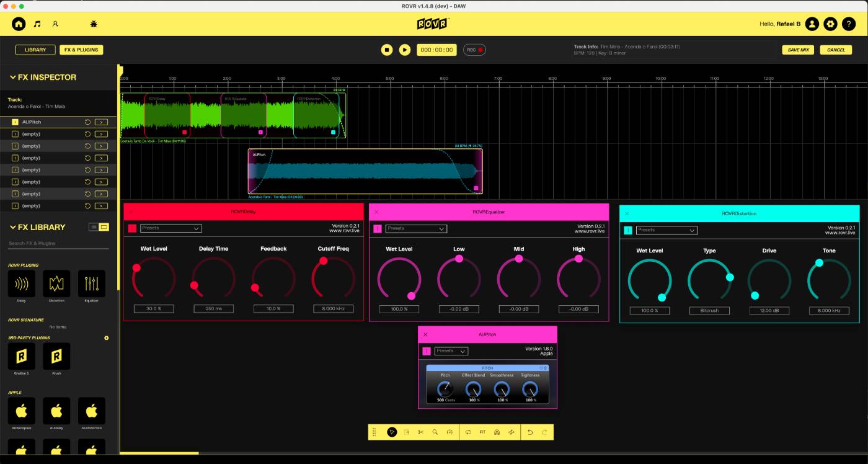Viewport: 868px width, 464px height.
Task: Toggle loop in the bottom toolbar
Action: [468, 432]
